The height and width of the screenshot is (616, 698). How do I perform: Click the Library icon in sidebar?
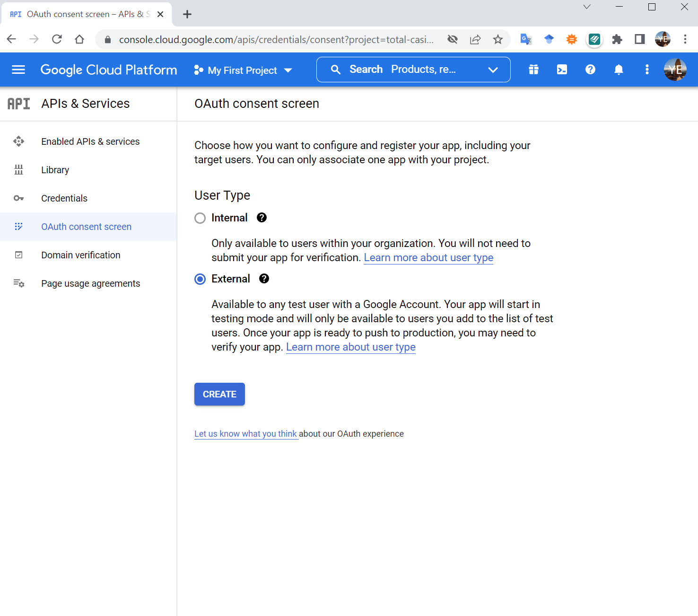(x=18, y=170)
